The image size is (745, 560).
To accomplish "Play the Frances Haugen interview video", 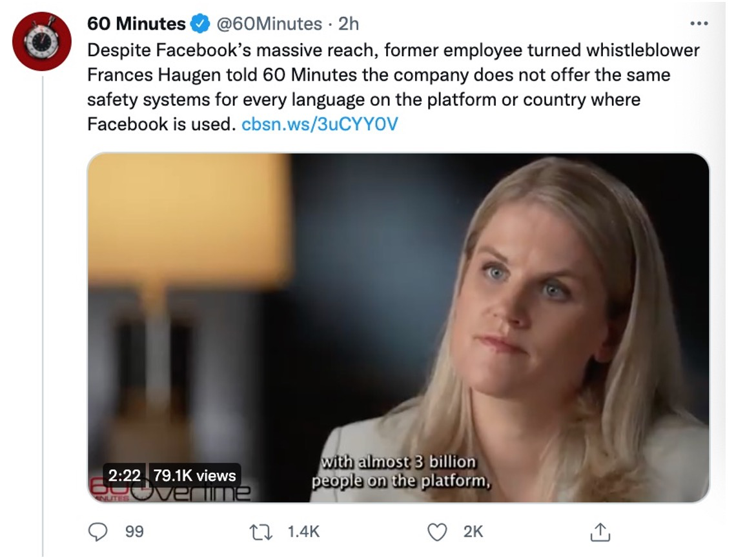I will (398, 328).
